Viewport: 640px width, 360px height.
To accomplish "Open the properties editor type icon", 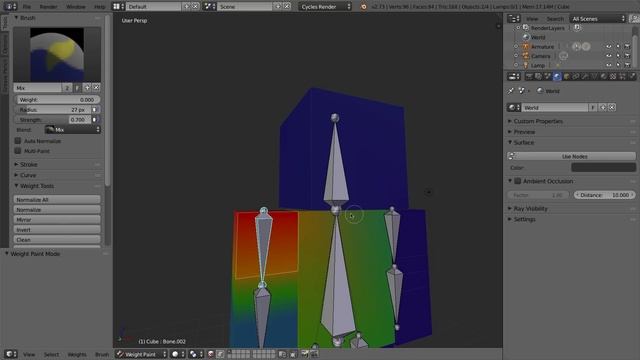I will click(513, 76).
